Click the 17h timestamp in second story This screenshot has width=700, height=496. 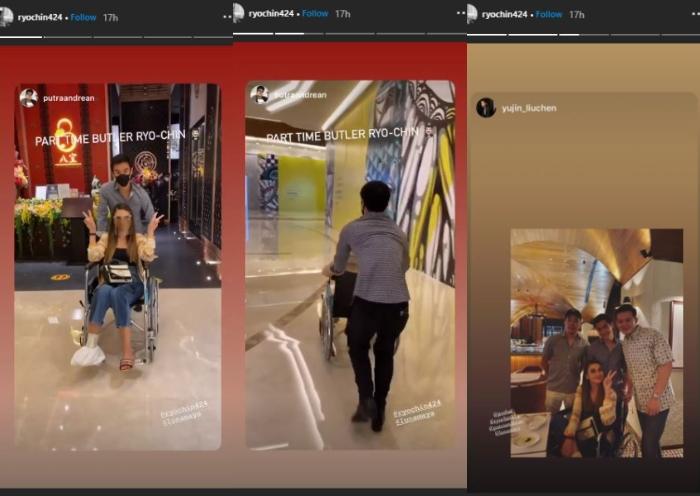pyautogui.click(x=342, y=14)
